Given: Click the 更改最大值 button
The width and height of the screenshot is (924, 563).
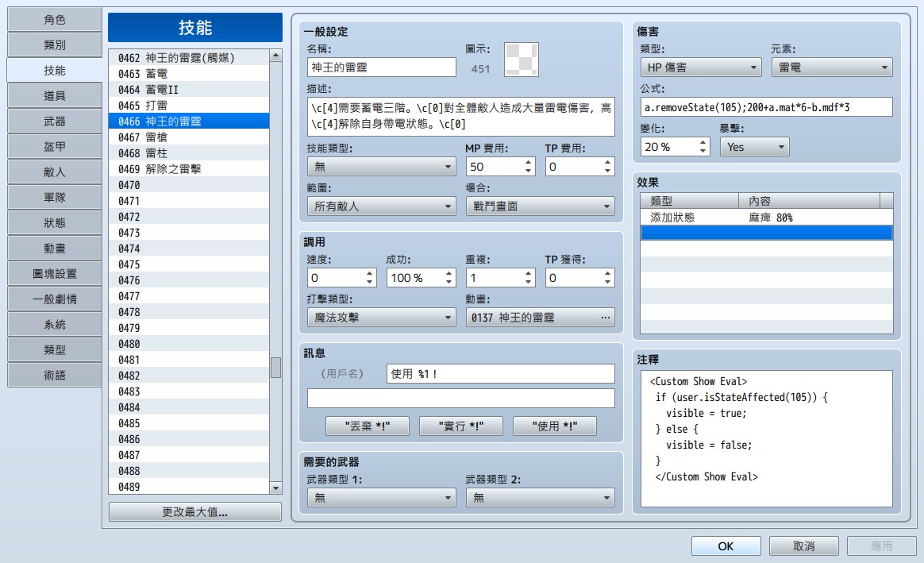Looking at the screenshot, I should pos(195,511).
